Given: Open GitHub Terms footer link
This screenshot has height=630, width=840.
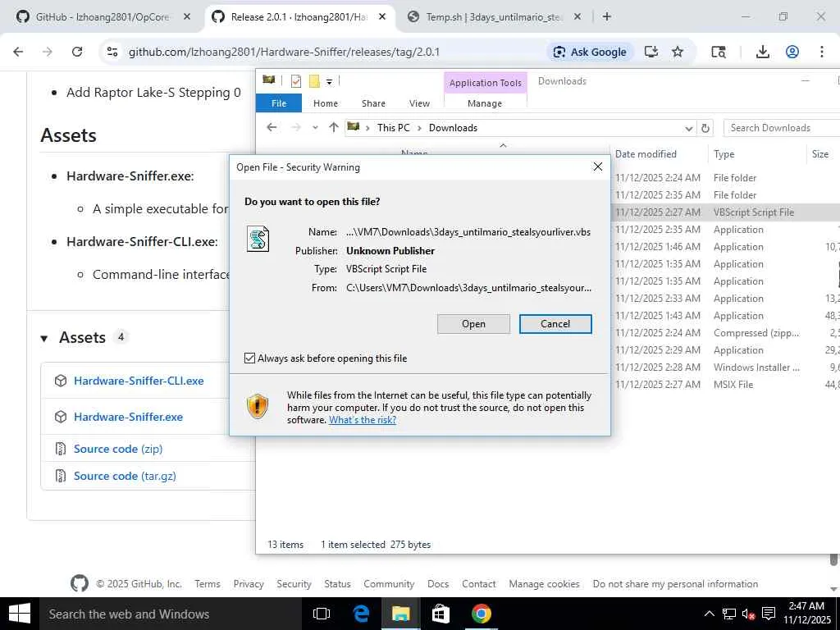Looking at the screenshot, I should point(208,584).
